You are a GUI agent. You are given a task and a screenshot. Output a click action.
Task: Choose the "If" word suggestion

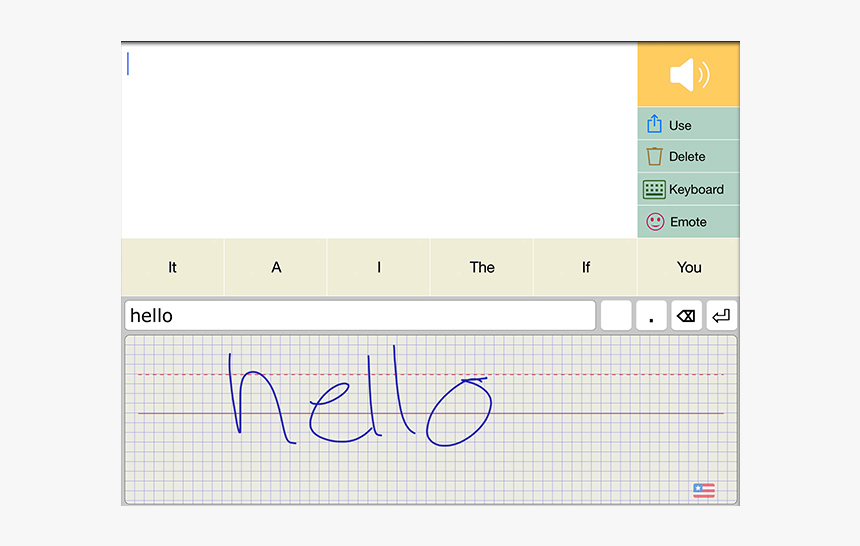[x=585, y=267]
